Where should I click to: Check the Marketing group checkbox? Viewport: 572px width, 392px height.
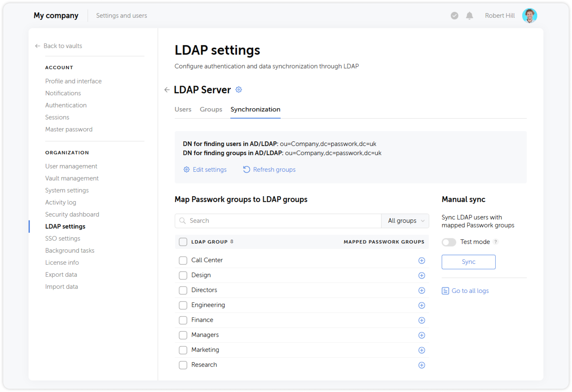pos(183,350)
